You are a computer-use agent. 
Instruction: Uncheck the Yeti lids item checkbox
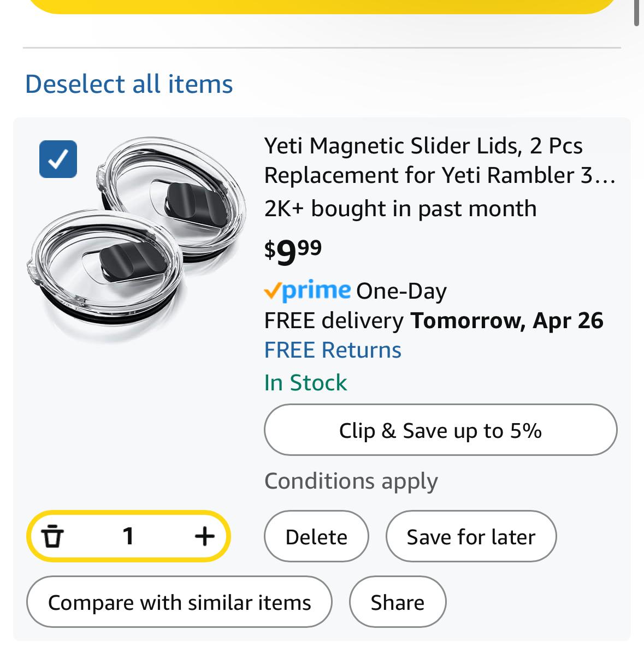pos(58,159)
